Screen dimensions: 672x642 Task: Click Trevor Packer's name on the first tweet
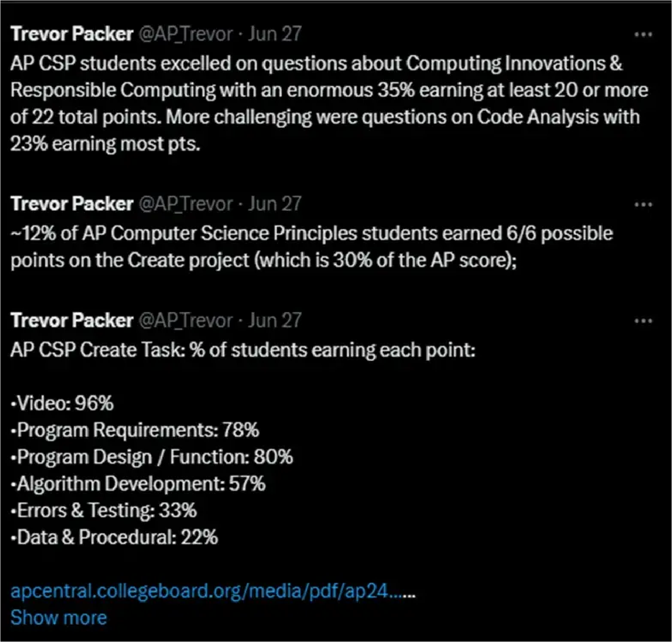(72, 34)
